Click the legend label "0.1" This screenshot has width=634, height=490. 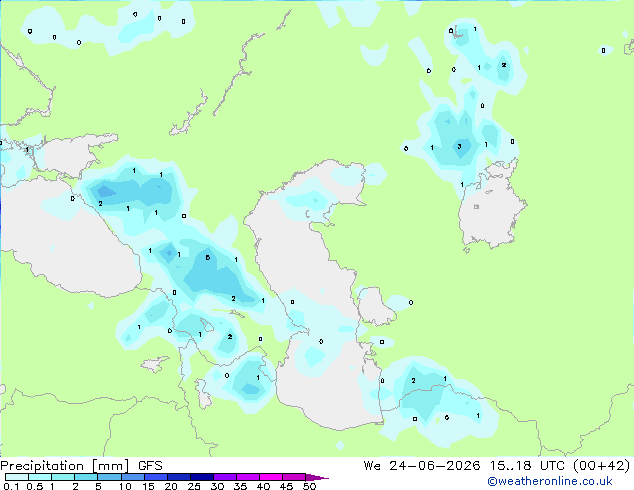pos(11,486)
